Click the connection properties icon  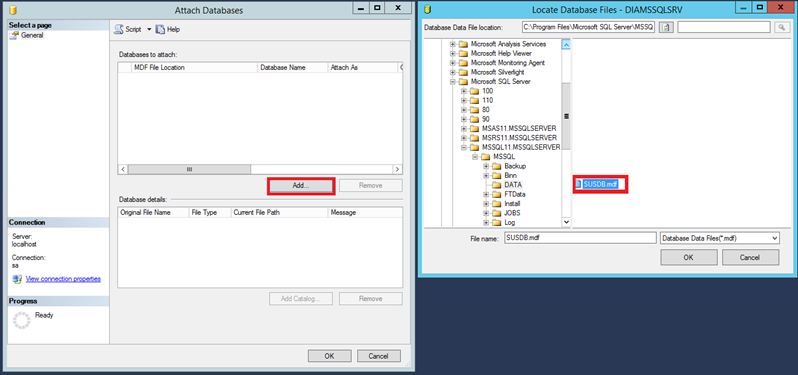point(17,279)
